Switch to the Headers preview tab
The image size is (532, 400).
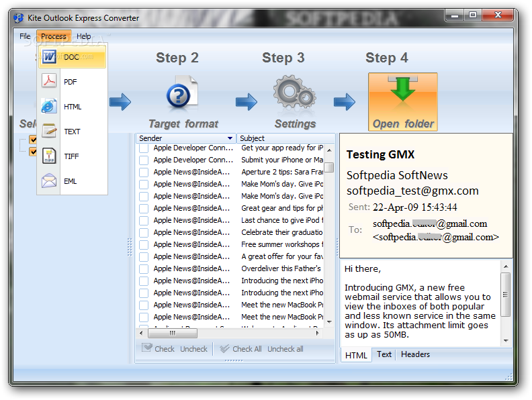pyautogui.click(x=415, y=354)
